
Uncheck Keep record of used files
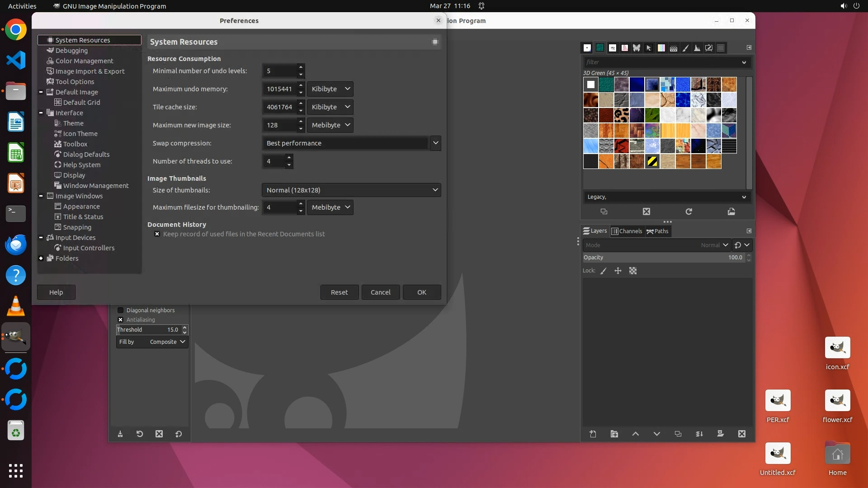click(x=157, y=234)
